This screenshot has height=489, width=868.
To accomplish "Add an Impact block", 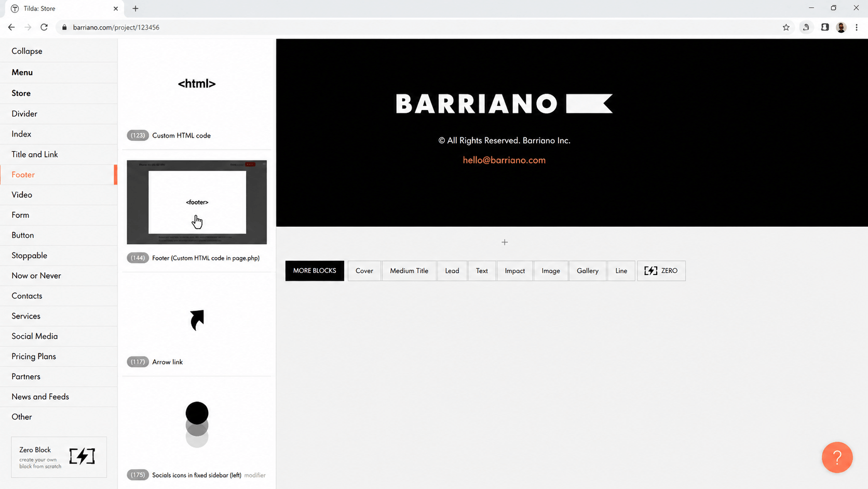I will (515, 271).
